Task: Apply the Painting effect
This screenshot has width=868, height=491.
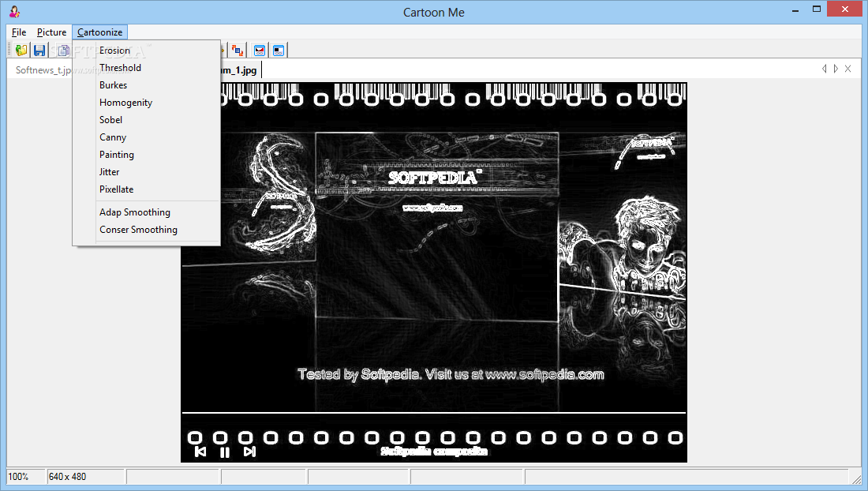Action: (x=146, y=155)
